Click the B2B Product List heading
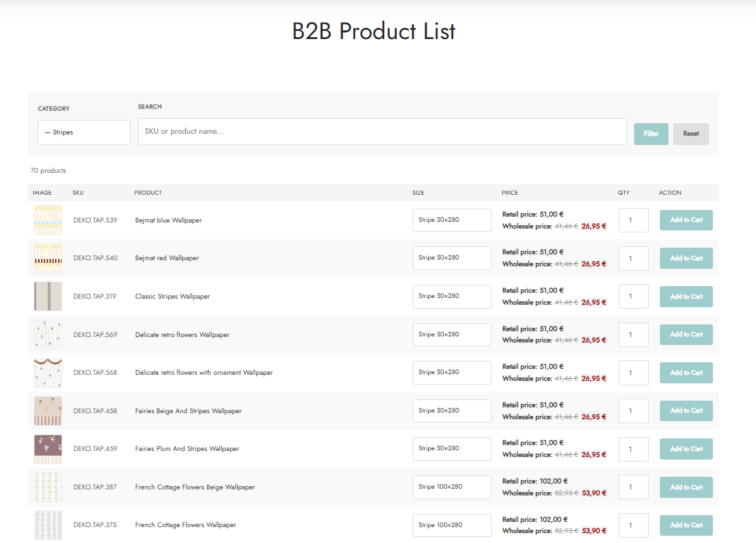 (x=374, y=31)
